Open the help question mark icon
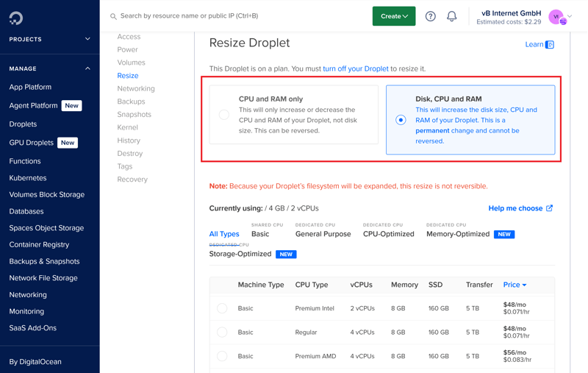The width and height of the screenshot is (588, 373). 431,16
